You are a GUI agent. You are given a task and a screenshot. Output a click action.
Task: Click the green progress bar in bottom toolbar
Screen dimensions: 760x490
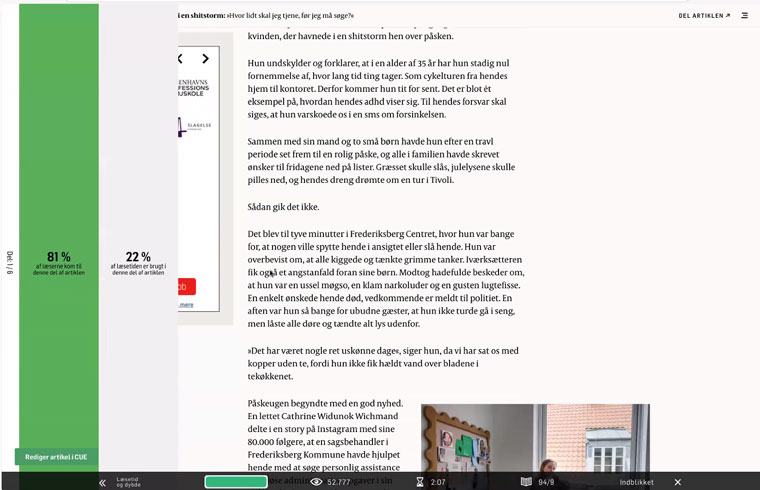pos(236,482)
